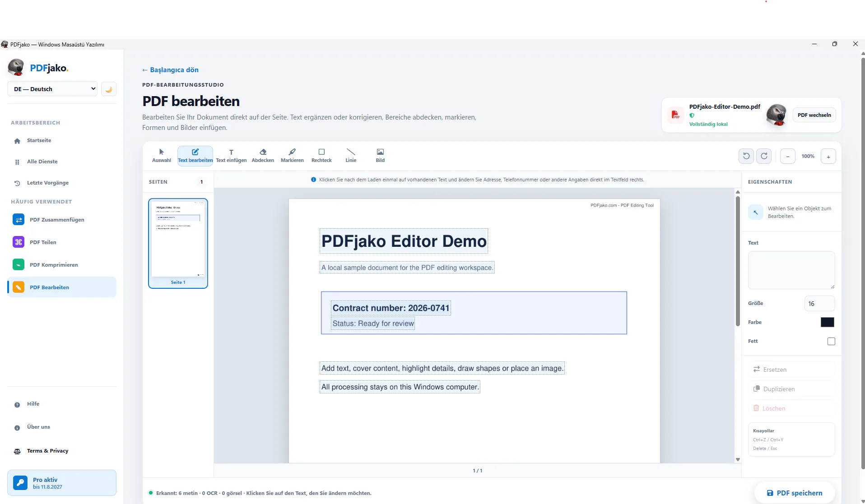This screenshot has height=504, width=865.
Task: Click the Löschen button
Action: [791, 408]
